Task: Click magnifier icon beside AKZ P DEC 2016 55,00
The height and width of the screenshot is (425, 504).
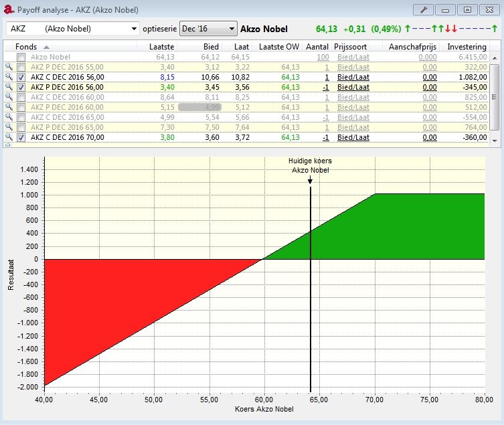Action: coord(9,68)
